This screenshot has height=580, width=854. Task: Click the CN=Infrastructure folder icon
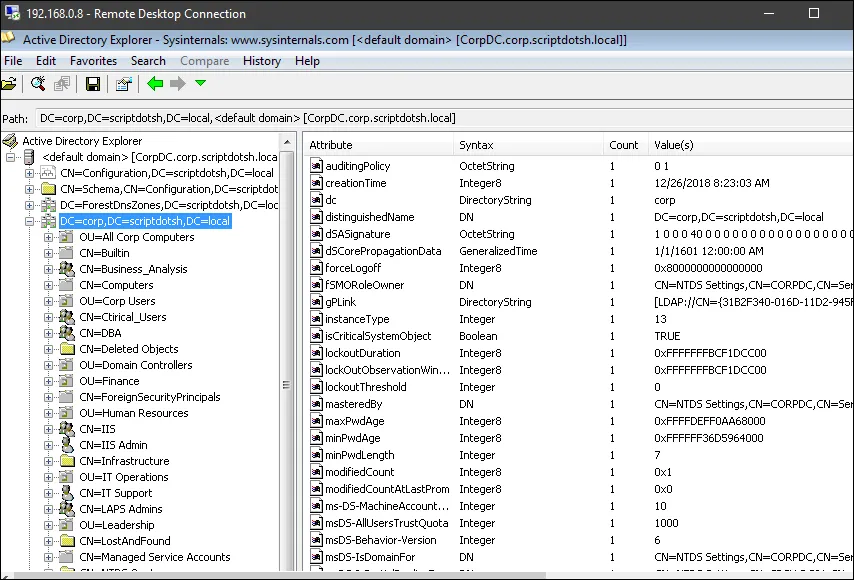click(66, 461)
